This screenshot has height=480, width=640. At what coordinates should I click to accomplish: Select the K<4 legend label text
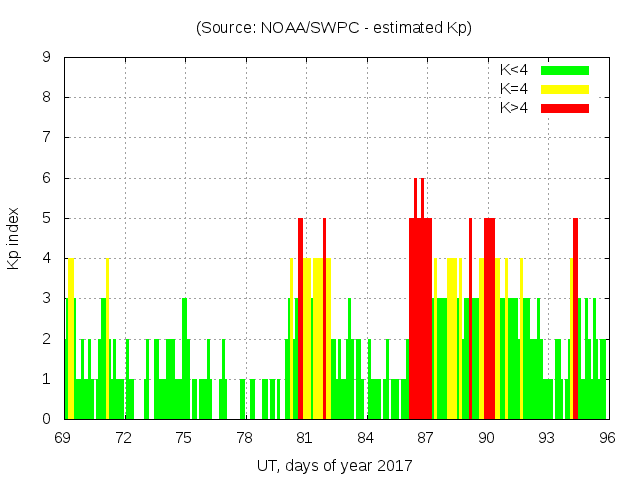[514, 70]
